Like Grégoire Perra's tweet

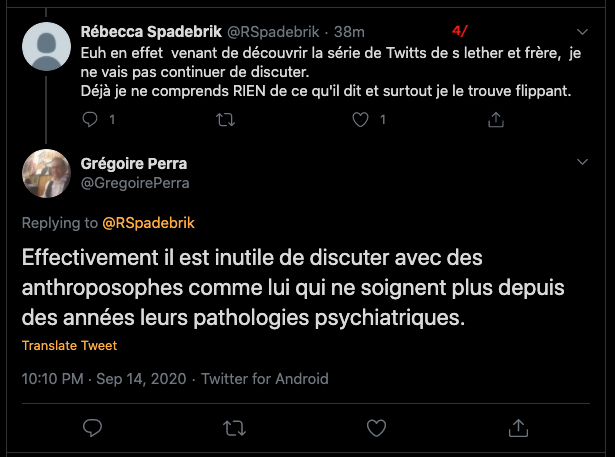376,428
